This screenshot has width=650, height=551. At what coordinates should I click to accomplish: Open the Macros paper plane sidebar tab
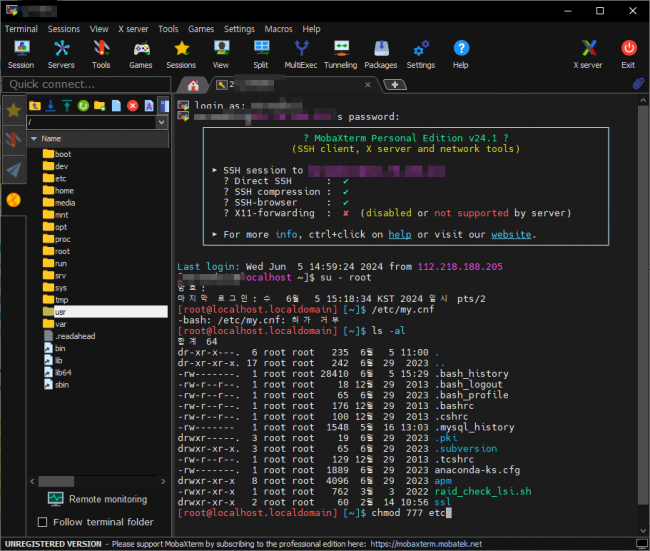pos(14,170)
